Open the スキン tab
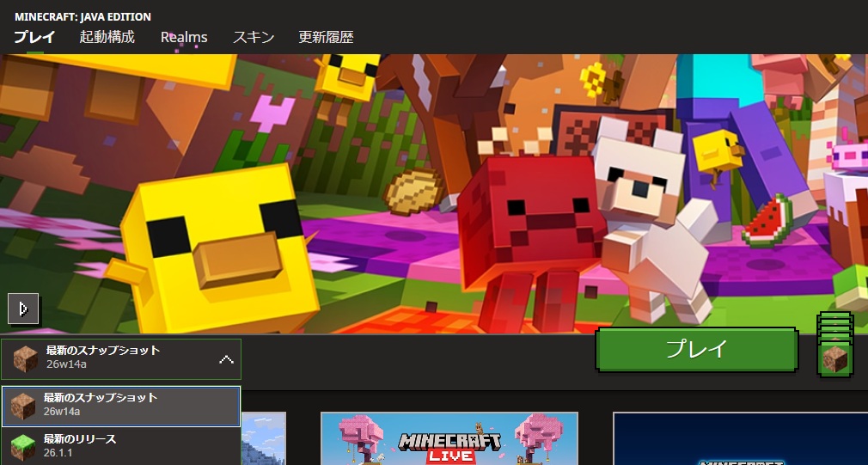This screenshot has width=868, height=465. (254, 37)
